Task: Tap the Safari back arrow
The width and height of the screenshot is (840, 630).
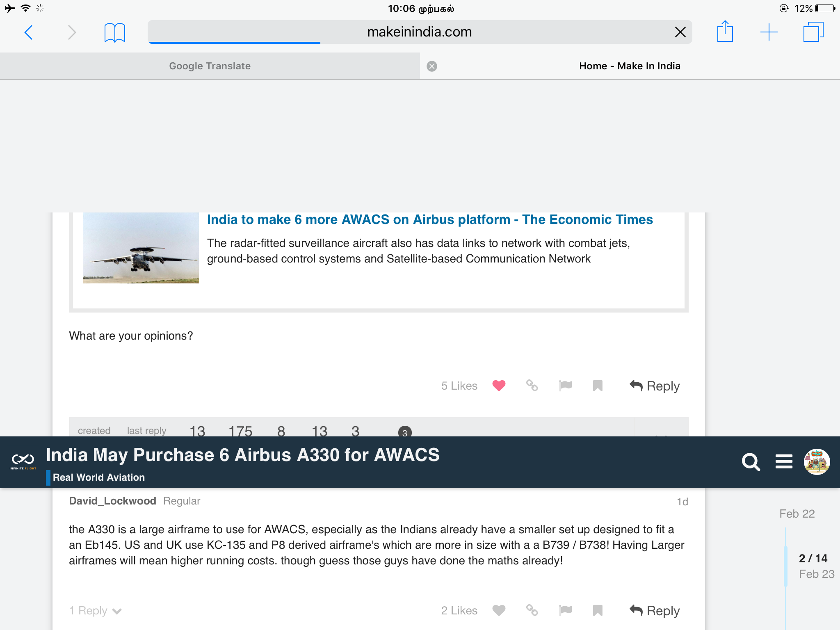Action: coord(29,32)
